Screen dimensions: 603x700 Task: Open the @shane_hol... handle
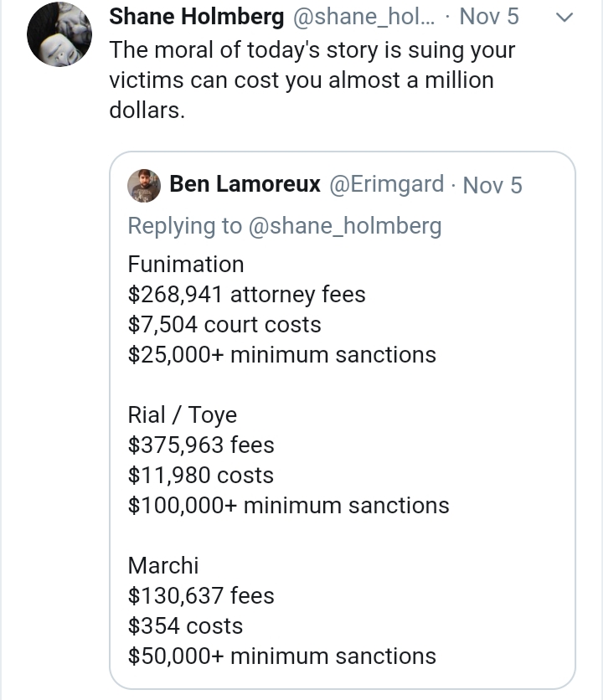coord(363,17)
